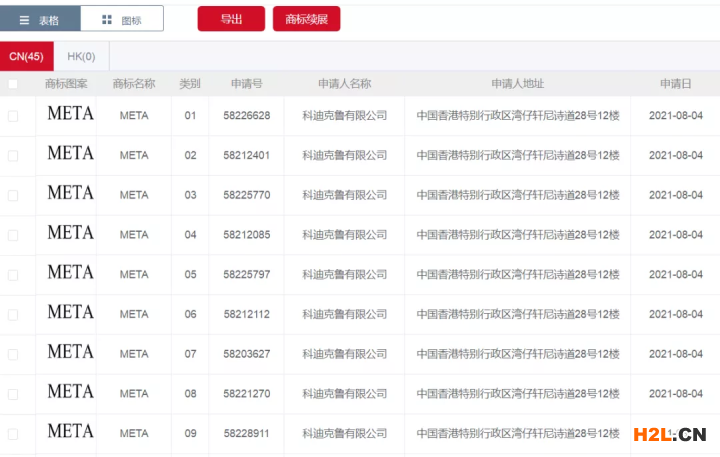Open META trademark image in class 09 row
The height and width of the screenshot is (457, 720).
tap(70, 431)
